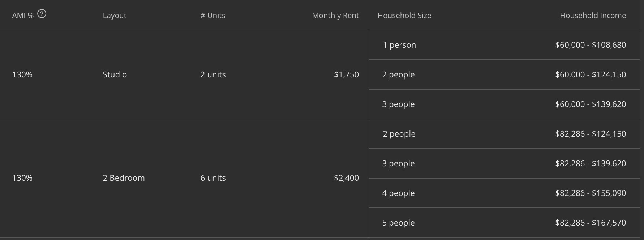The width and height of the screenshot is (644, 240).
Task: Click the $2,400 monthly rent value
Action: tap(346, 178)
